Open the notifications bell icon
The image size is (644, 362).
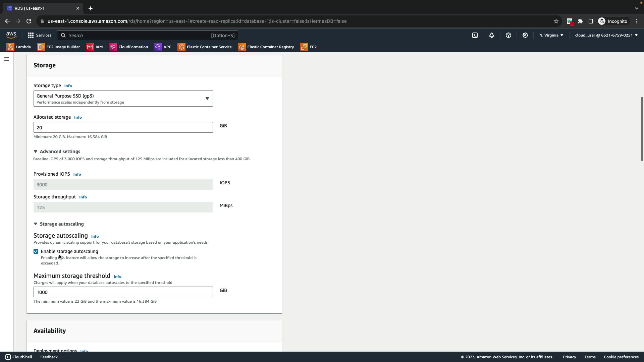[x=492, y=35]
